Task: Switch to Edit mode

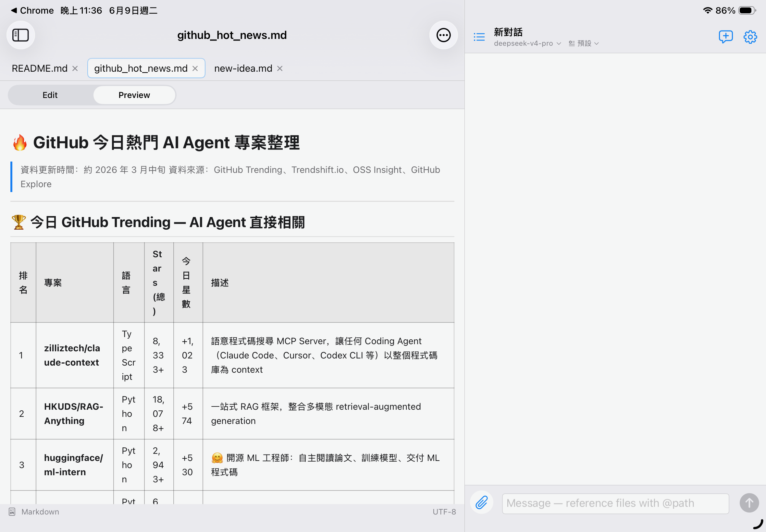Action: pos(50,95)
